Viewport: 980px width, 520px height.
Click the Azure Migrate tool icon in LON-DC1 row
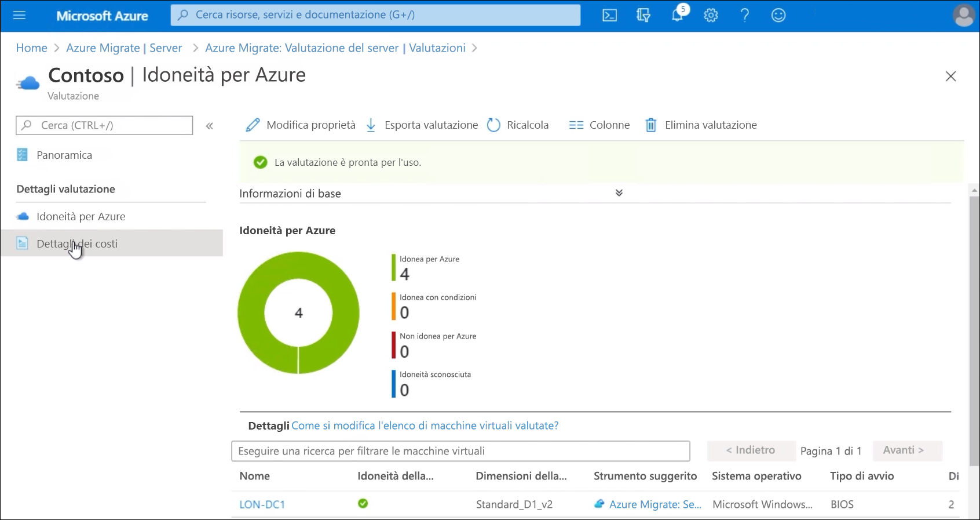coord(599,504)
